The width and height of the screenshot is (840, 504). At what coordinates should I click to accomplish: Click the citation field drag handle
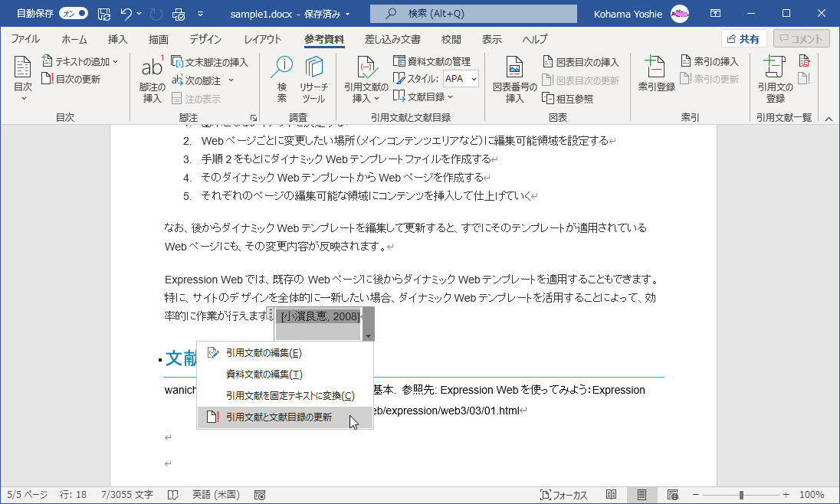tap(271, 314)
